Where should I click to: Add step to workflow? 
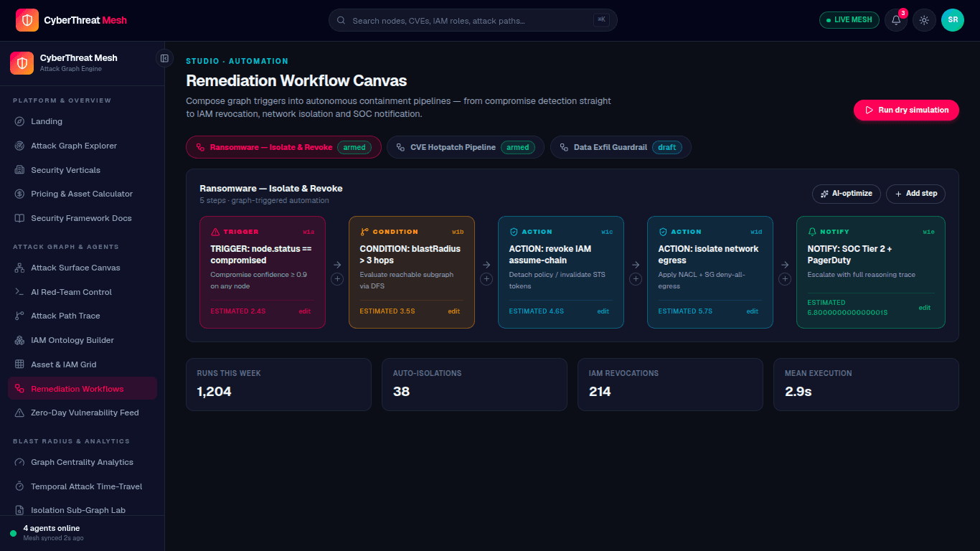pos(916,194)
